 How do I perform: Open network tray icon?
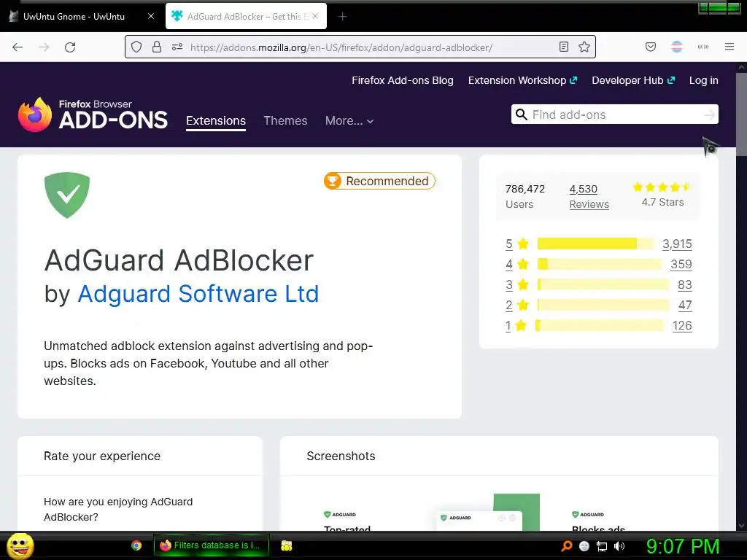pyautogui.click(x=602, y=547)
